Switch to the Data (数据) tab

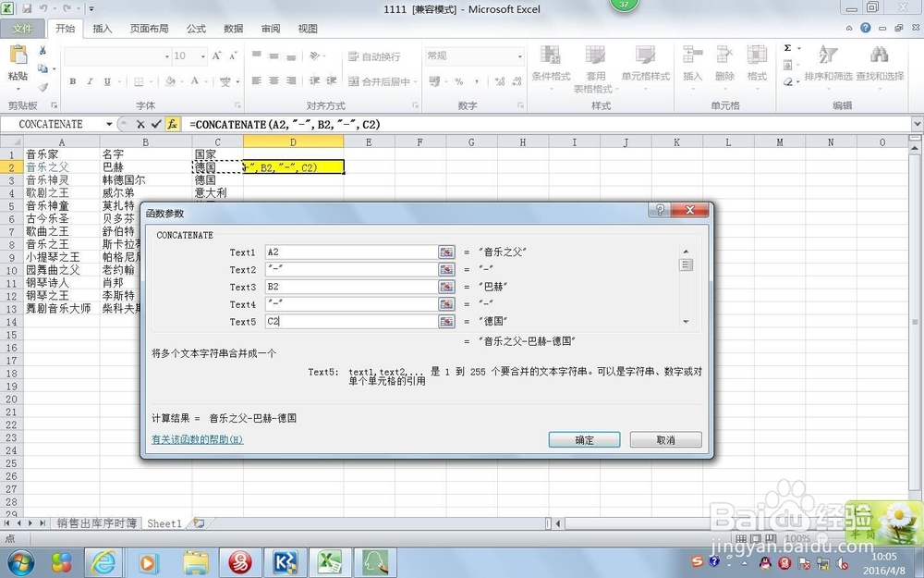234,29
